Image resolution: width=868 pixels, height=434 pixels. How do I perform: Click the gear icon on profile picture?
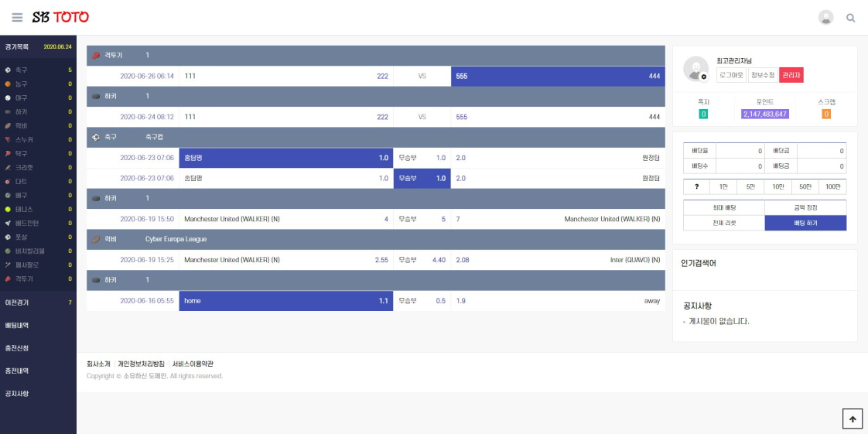pyautogui.click(x=704, y=77)
